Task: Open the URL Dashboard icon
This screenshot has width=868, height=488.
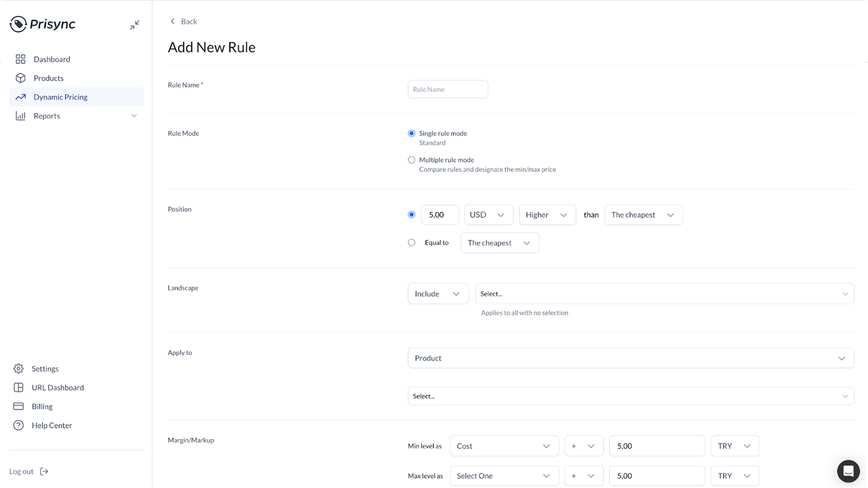Action: [x=18, y=387]
